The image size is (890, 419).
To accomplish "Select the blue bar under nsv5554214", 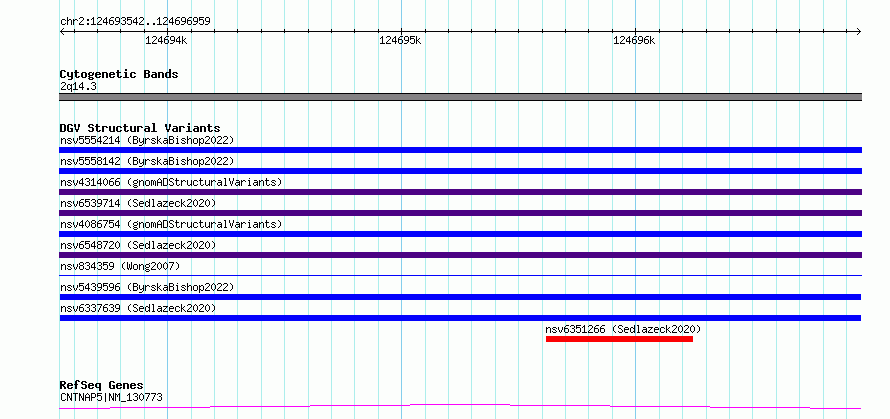I will tap(460, 150).
